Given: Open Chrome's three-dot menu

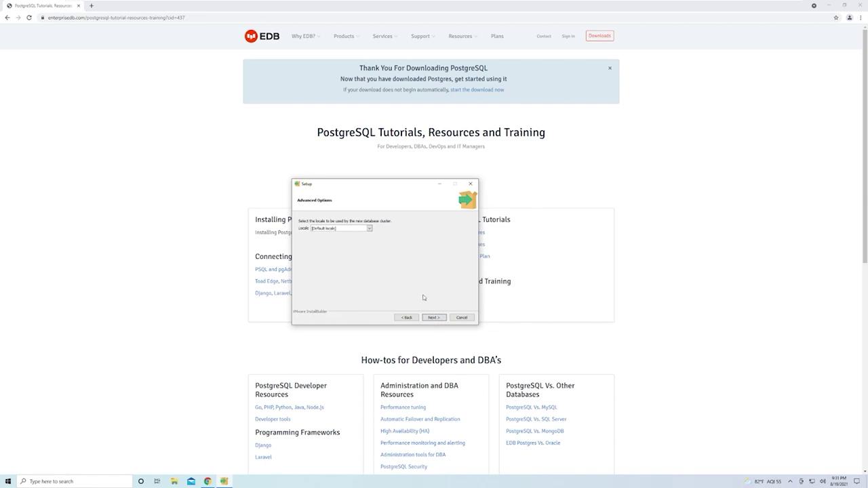Looking at the screenshot, I should point(861,18).
